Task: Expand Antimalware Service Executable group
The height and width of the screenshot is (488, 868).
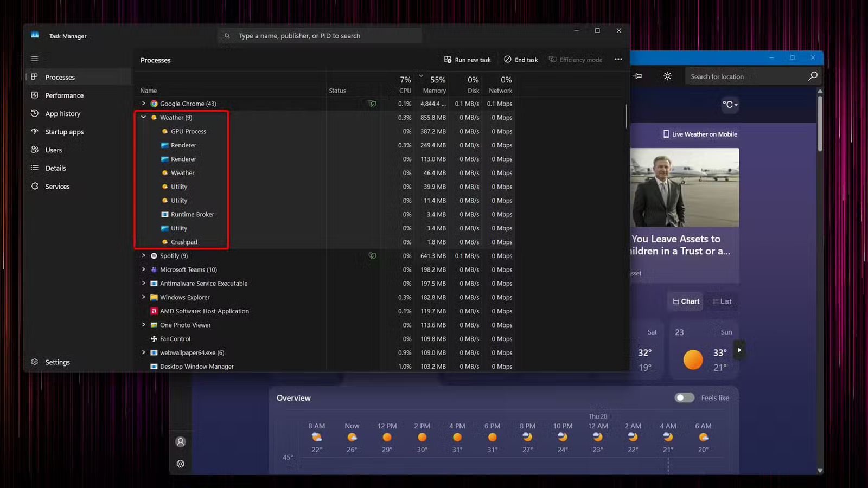Action: point(143,283)
